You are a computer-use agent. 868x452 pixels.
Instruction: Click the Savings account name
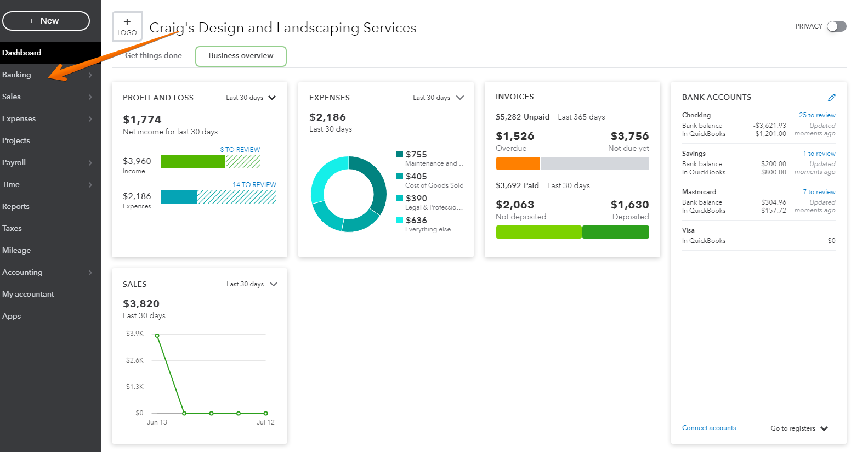point(694,154)
